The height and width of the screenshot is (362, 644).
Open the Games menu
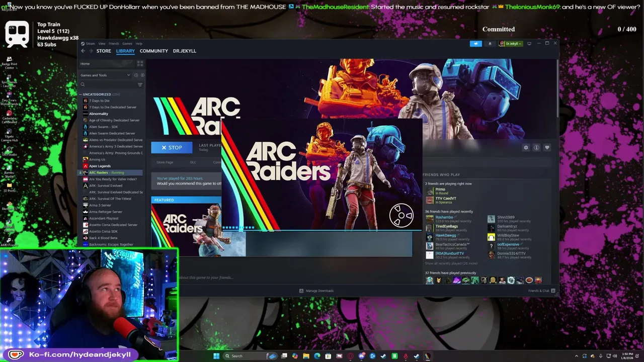click(127, 44)
